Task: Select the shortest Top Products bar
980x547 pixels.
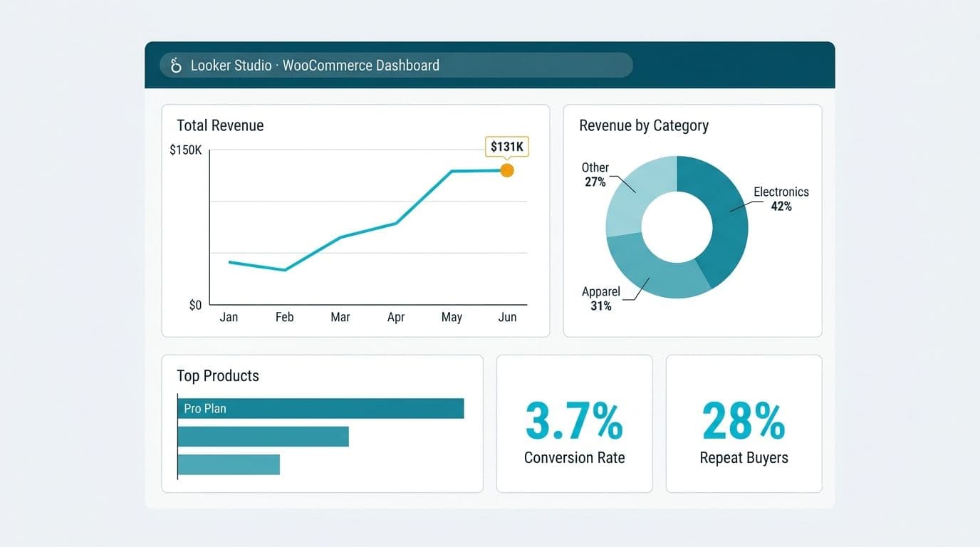Action: pyautogui.click(x=229, y=464)
